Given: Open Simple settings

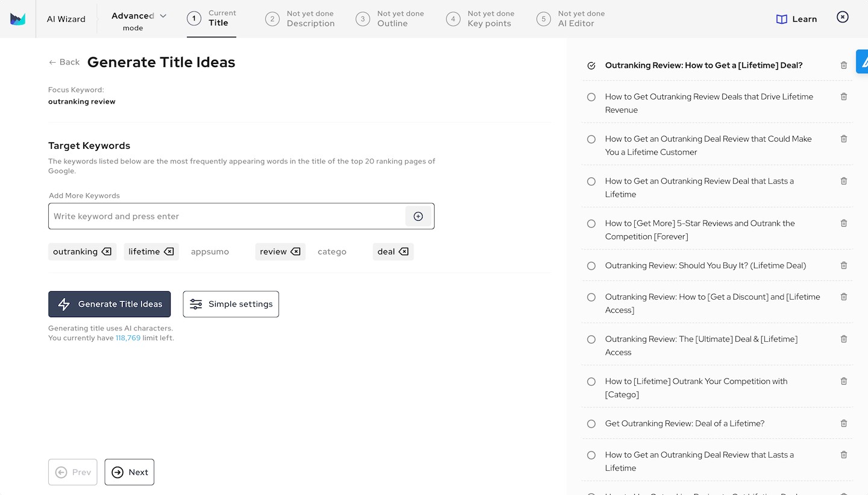Looking at the screenshot, I should (x=231, y=304).
